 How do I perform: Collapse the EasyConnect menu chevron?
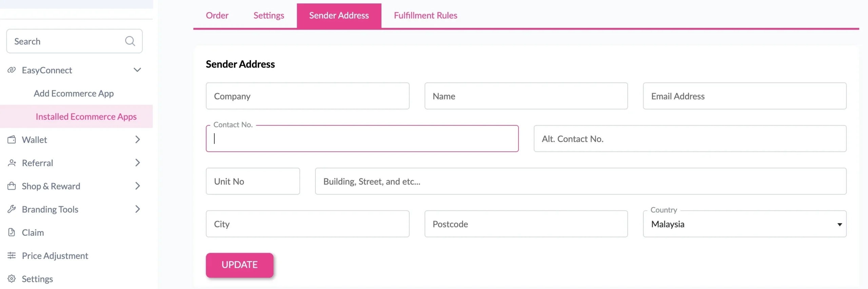137,70
